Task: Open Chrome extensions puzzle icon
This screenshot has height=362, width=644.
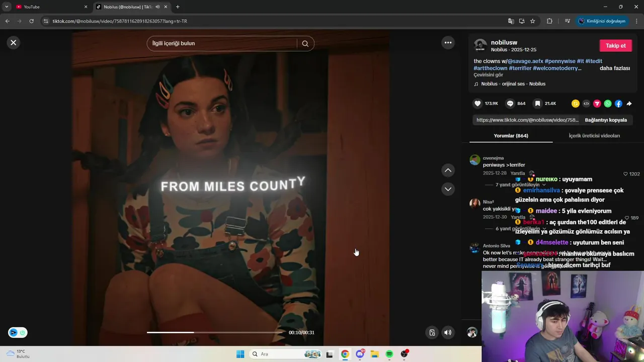Action: click(x=549, y=21)
